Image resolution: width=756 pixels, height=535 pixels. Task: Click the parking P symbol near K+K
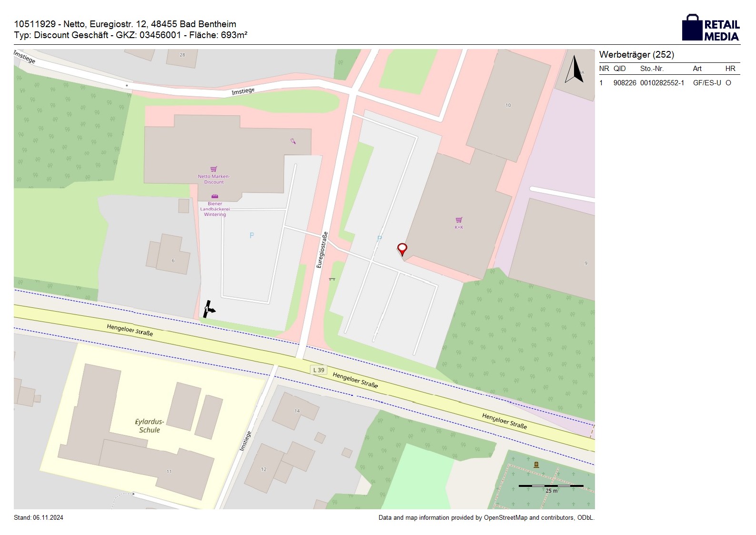pos(379,239)
